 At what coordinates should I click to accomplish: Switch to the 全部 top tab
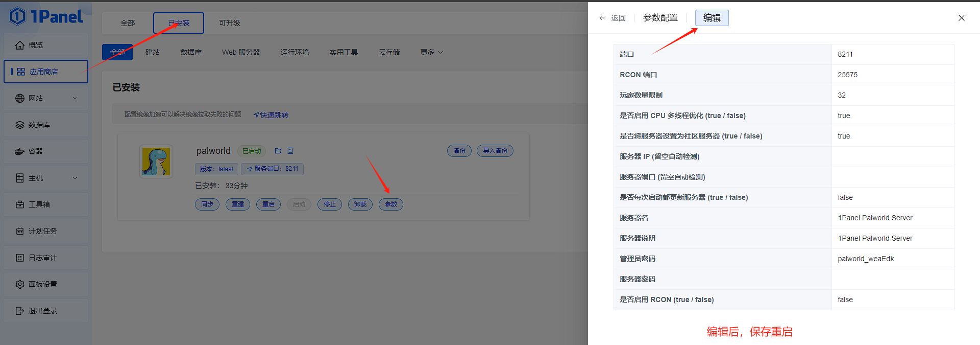coord(128,23)
